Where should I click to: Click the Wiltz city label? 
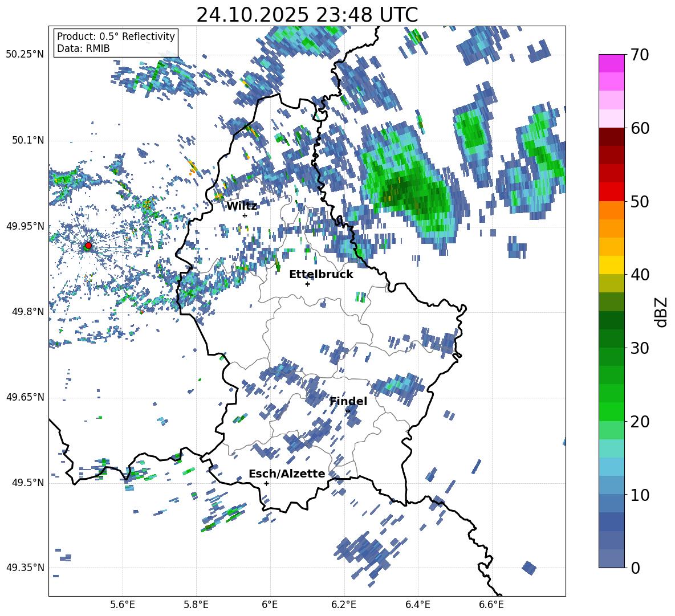(242, 206)
